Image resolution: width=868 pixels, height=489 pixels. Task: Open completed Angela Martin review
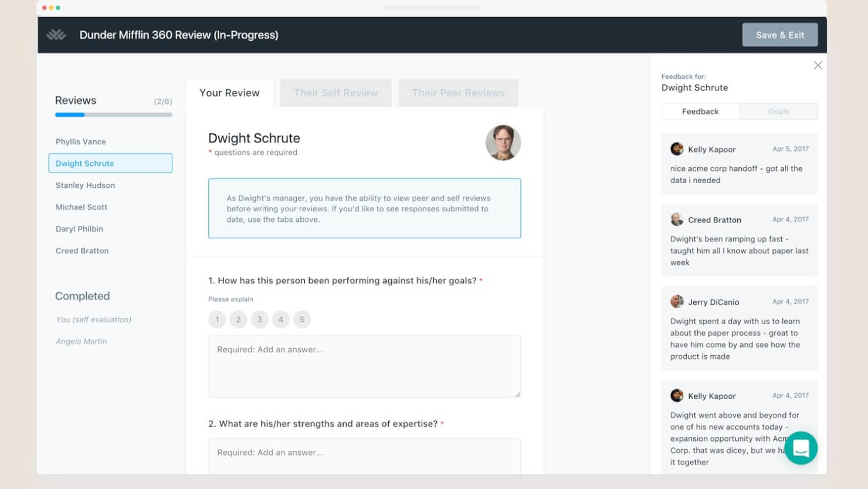[82, 341]
